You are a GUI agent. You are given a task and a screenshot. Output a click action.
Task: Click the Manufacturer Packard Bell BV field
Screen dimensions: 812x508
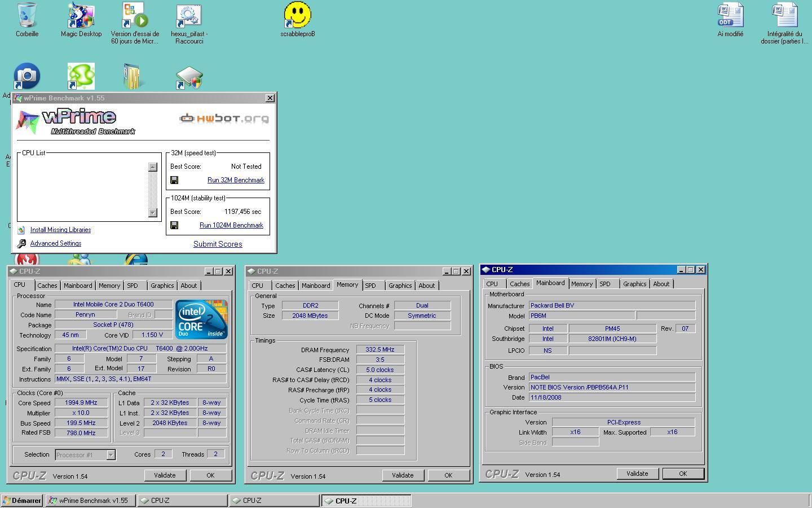pyautogui.click(x=612, y=305)
